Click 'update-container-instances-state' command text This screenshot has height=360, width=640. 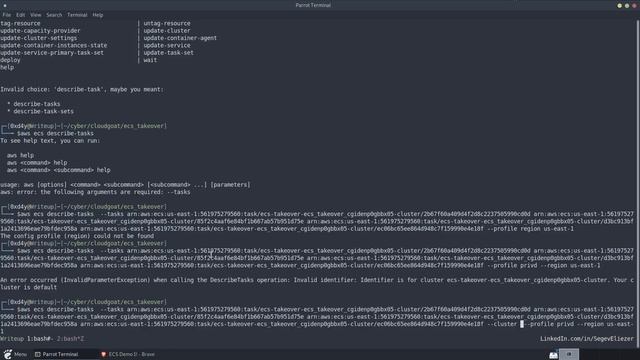(x=53, y=45)
